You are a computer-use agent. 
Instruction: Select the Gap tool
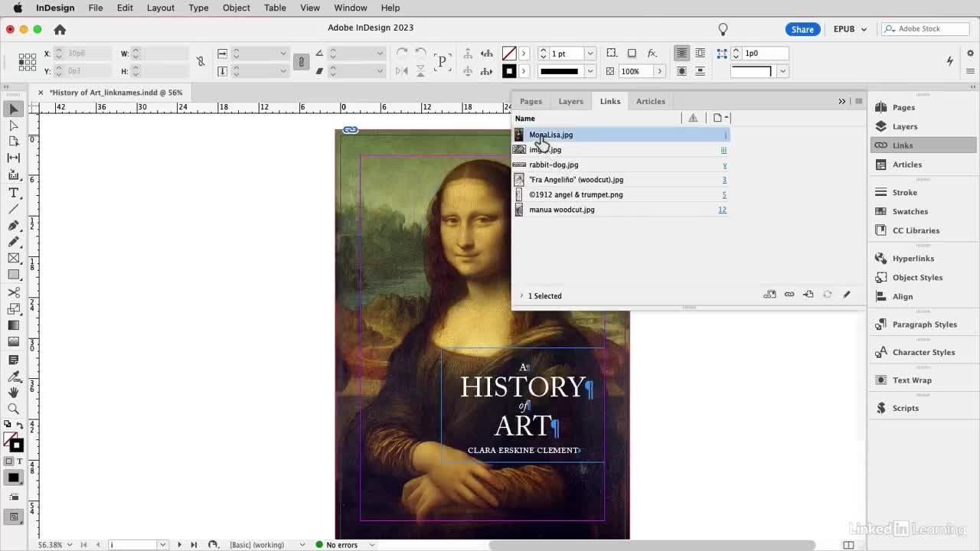click(x=14, y=158)
